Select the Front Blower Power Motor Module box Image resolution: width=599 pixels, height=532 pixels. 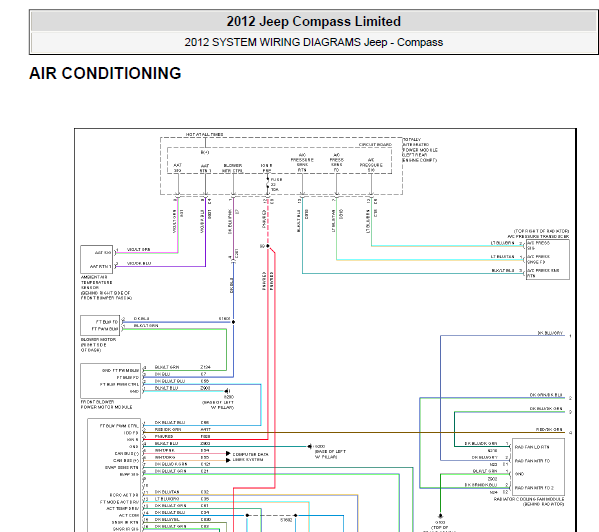[x=110, y=381]
